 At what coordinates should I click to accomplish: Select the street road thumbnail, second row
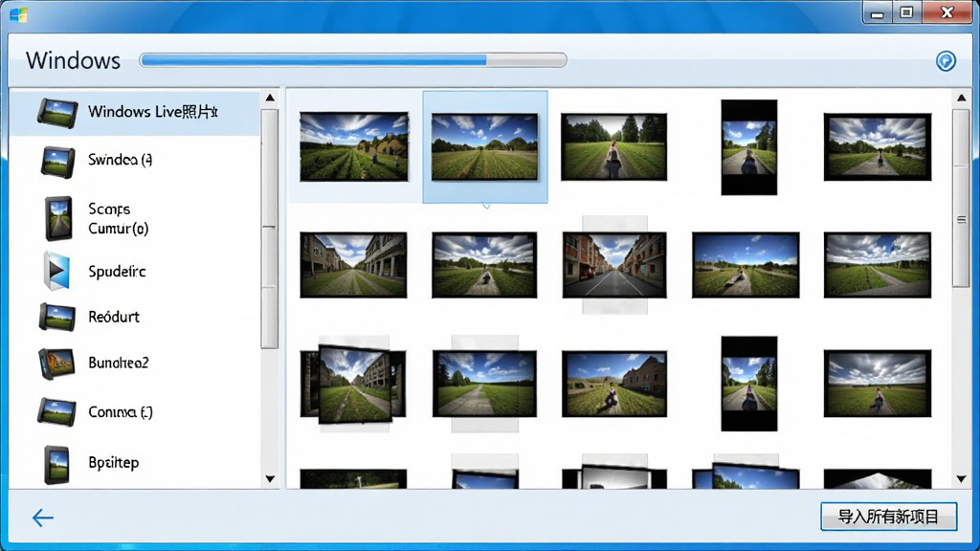(614, 265)
